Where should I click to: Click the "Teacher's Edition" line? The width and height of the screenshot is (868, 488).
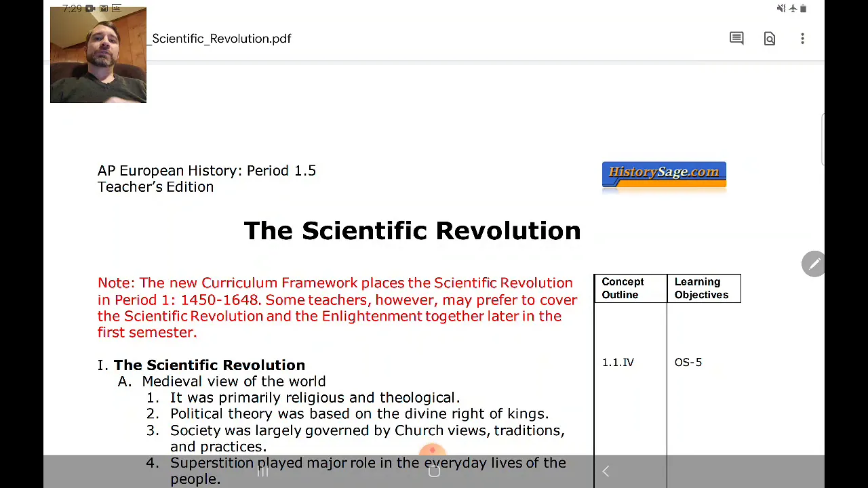pyautogui.click(x=155, y=187)
